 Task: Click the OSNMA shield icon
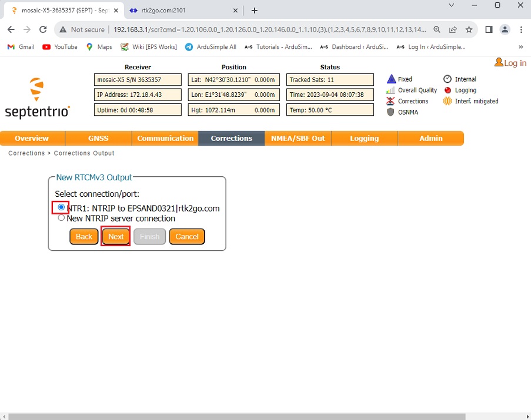(x=390, y=112)
